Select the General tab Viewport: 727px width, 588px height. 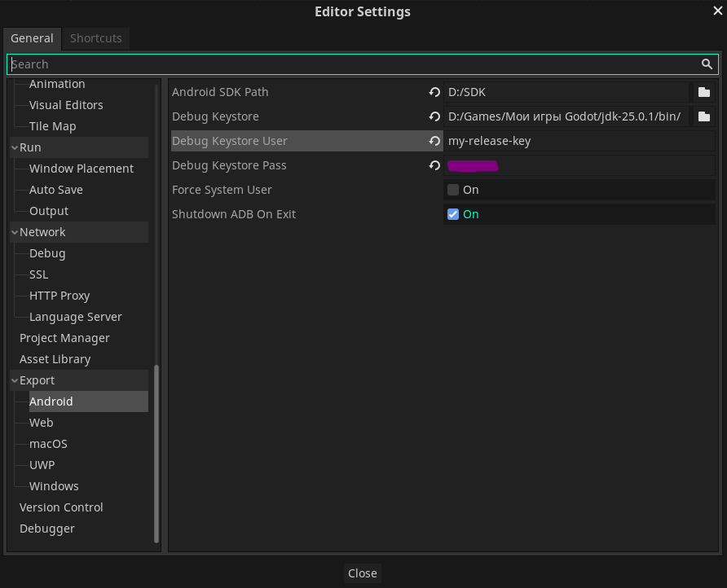32,38
